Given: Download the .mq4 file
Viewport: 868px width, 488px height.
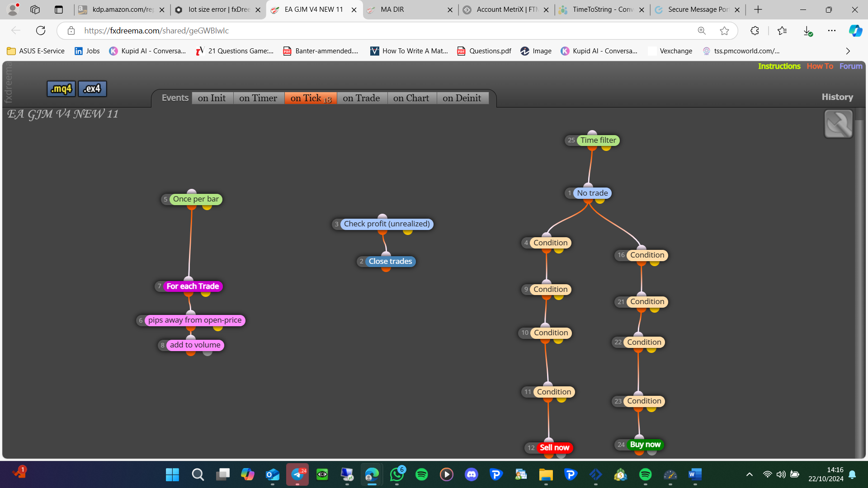Looking at the screenshot, I should pyautogui.click(x=61, y=89).
